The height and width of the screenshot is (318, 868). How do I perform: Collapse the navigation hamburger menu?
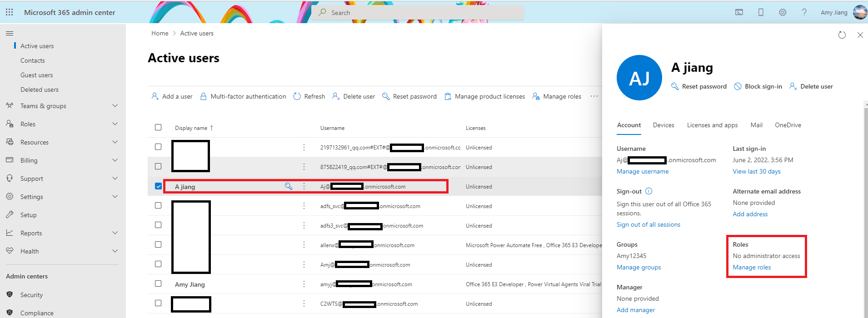[10, 33]
